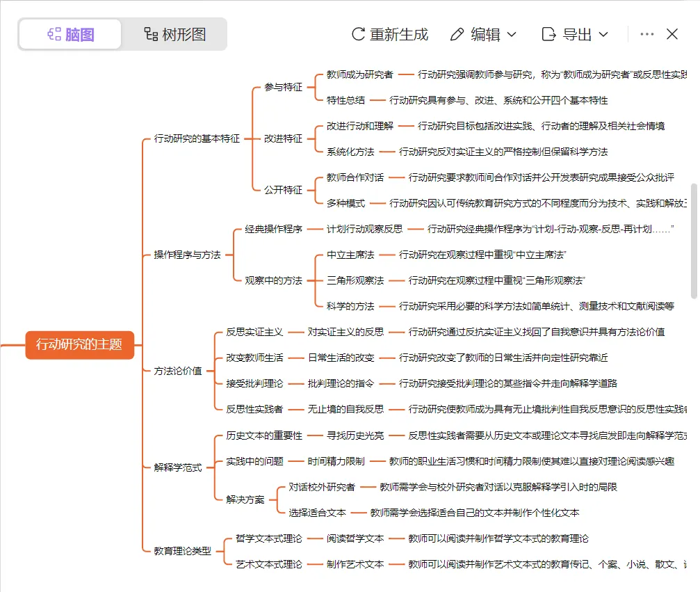The height and width of the screenshot is (592, 700).
Task: Select the node 公开特征
Action: tap(283, 191)
